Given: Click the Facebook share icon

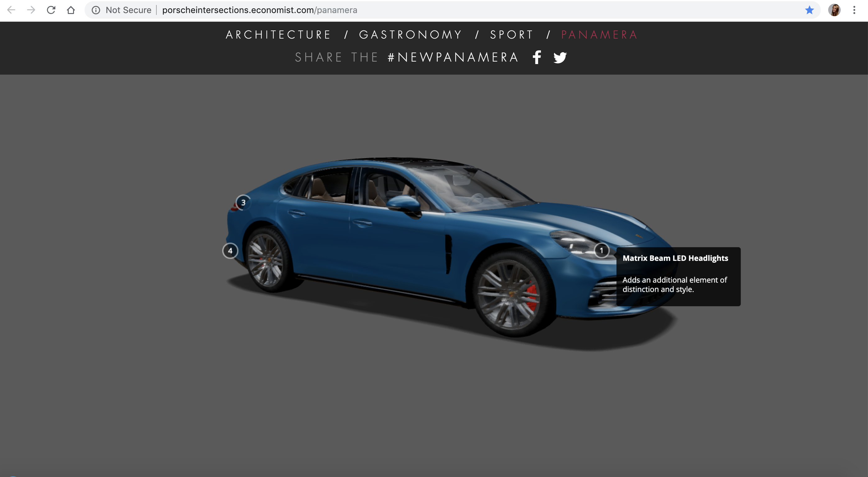Looking at the screenshot, I should pyautogui.click(x=537, y=57).
